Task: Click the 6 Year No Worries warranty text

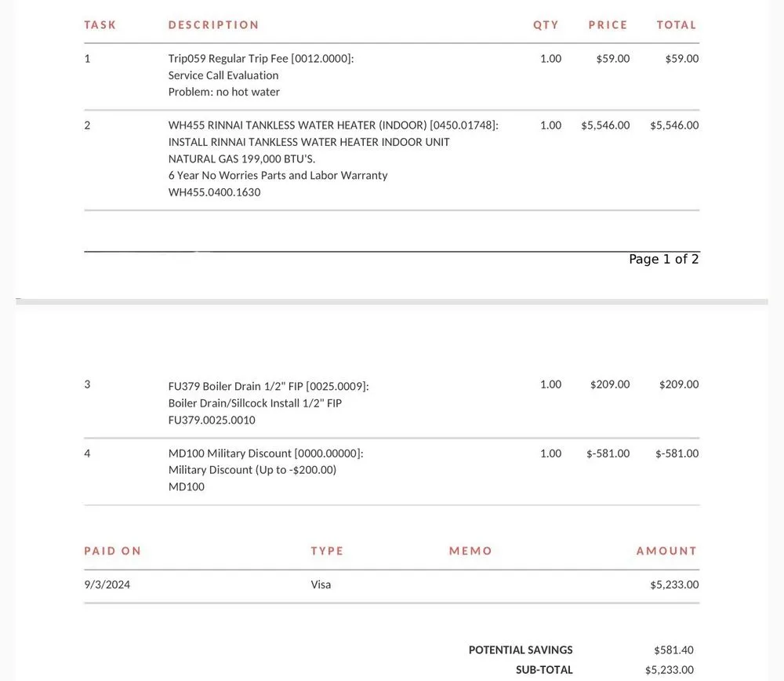Action: 278,176
